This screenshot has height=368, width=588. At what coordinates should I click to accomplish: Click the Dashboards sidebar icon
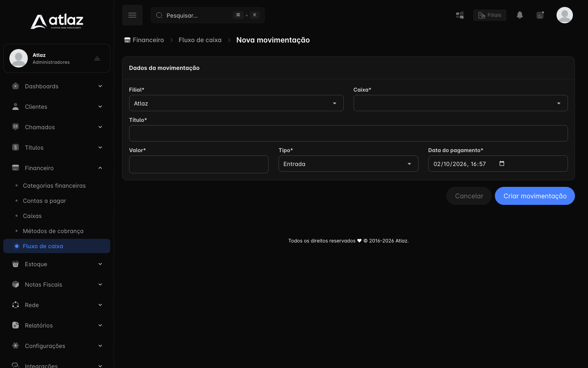click(16, 86)
